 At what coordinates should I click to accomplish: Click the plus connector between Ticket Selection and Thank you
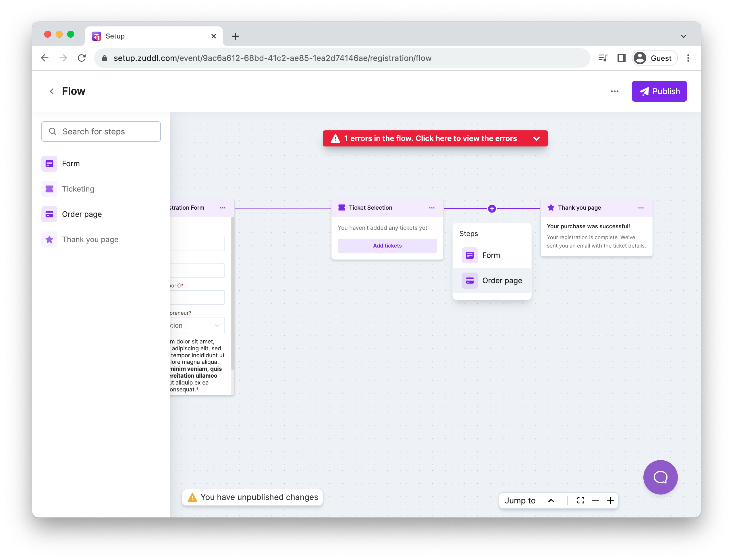click(492, 209)
